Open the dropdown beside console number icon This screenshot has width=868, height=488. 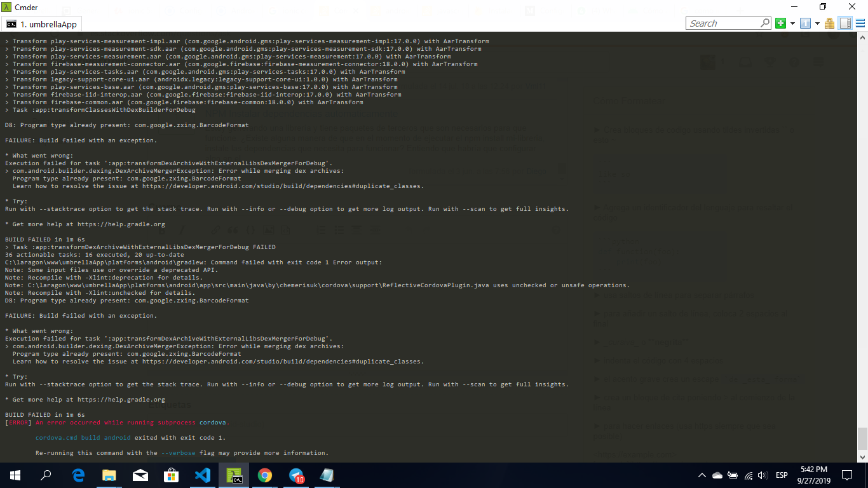(x=816, y=24)
